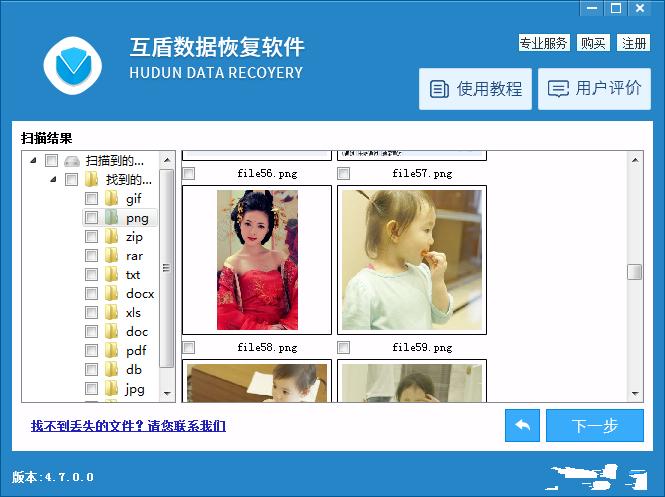The width and height of the screenshot is (665, 497).
Task: Click the file57.png filename label
Action: [422, 173]
